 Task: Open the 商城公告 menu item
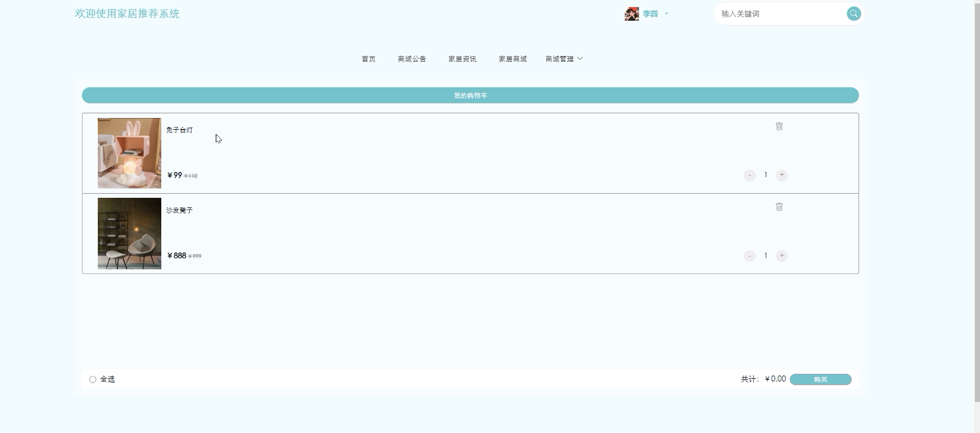click(x=411, y=59)
